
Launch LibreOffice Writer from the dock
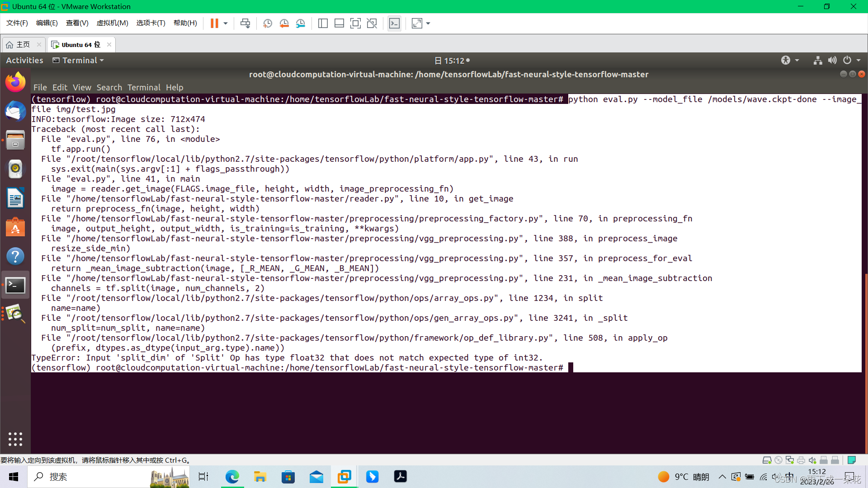(15, 198)
